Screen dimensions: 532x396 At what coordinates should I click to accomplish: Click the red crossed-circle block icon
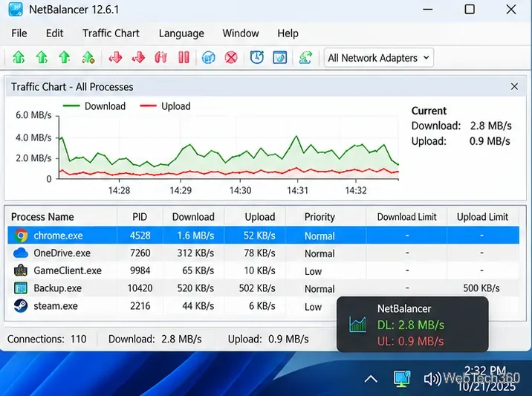point(231,58)
